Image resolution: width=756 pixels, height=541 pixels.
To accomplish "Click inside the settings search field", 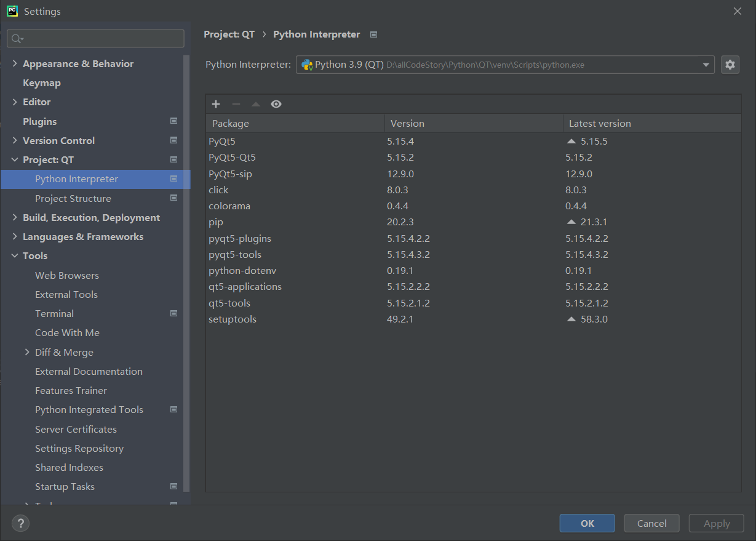I will pos(95,38).
